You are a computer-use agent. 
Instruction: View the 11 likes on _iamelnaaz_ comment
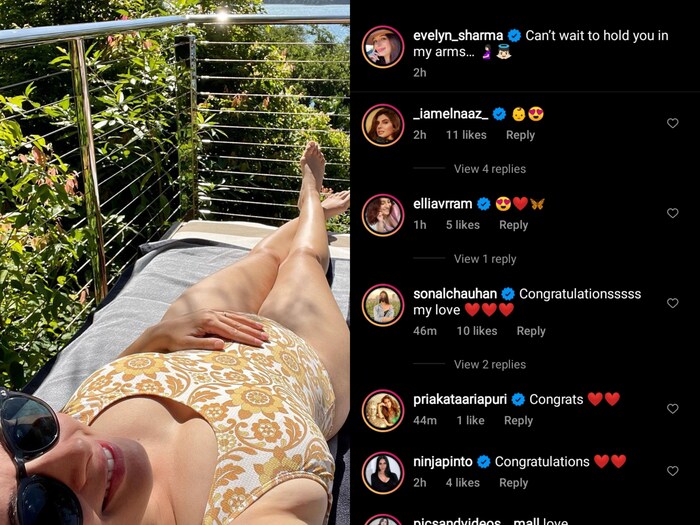[x=466, y=135]
